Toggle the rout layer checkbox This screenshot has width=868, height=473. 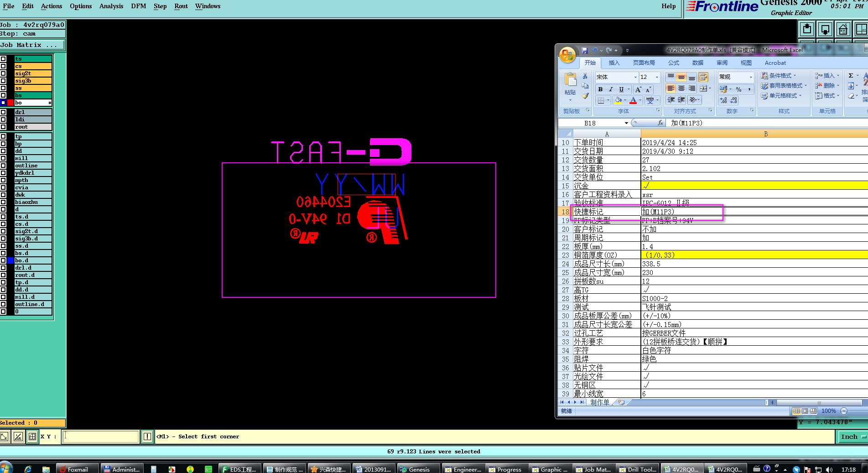(x=3, y=127)
